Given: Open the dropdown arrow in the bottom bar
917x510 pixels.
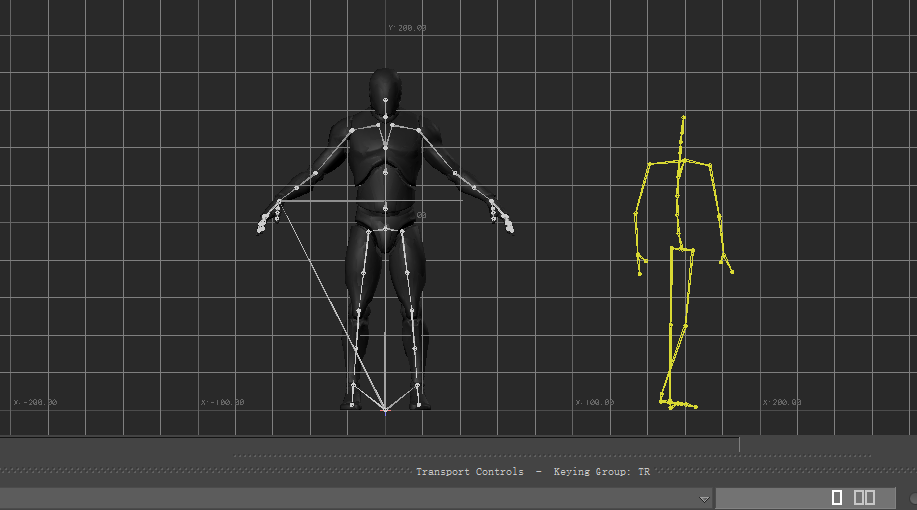Looking at the screenshot, I should pyautogui.click(x=704, y=498).
